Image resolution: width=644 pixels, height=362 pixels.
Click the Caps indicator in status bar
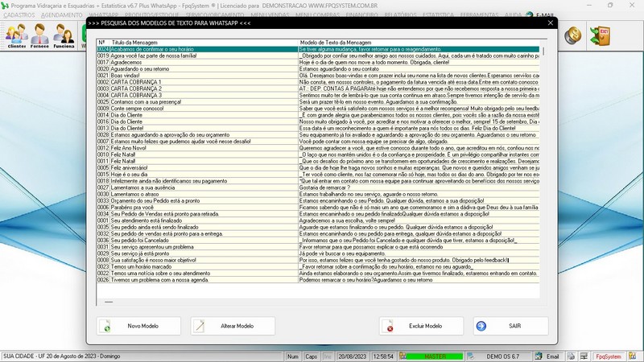click(311, 356)
